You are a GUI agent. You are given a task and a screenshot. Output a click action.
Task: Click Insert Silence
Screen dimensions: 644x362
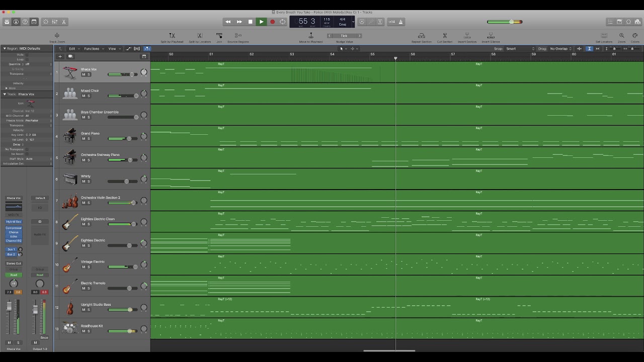pos(491,38)
